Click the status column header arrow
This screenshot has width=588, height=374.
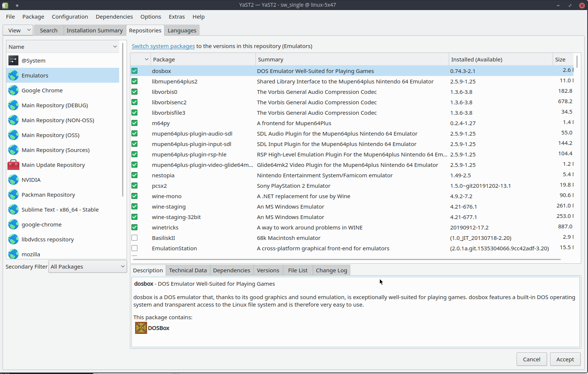point(146,59)
